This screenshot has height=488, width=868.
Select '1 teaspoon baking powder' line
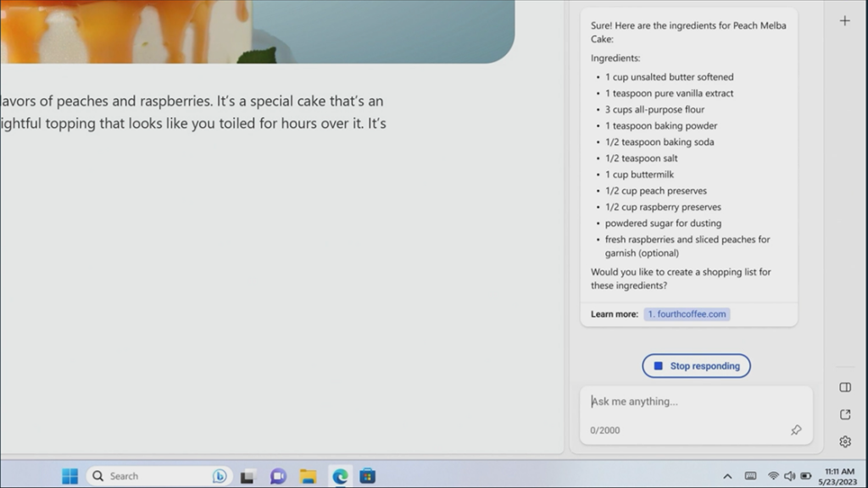(661, 125)
